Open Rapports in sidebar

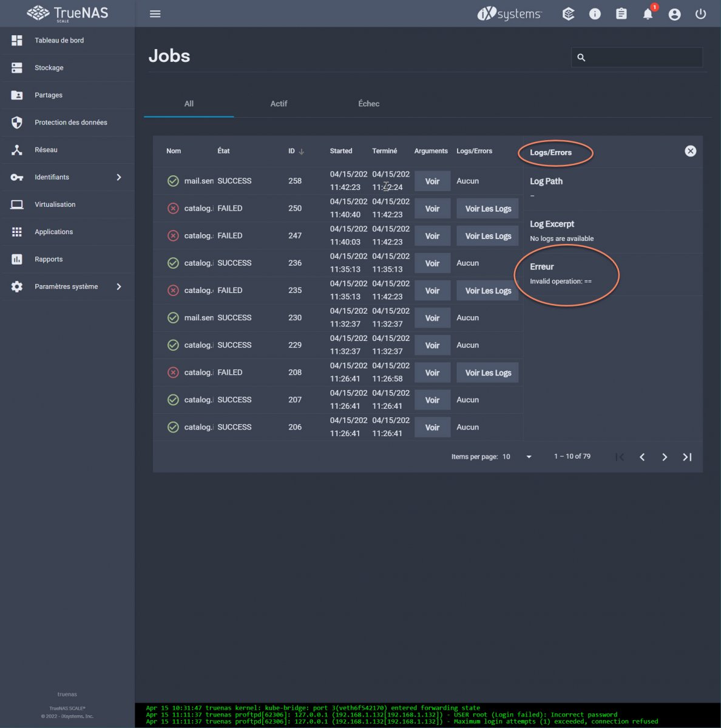67,259
